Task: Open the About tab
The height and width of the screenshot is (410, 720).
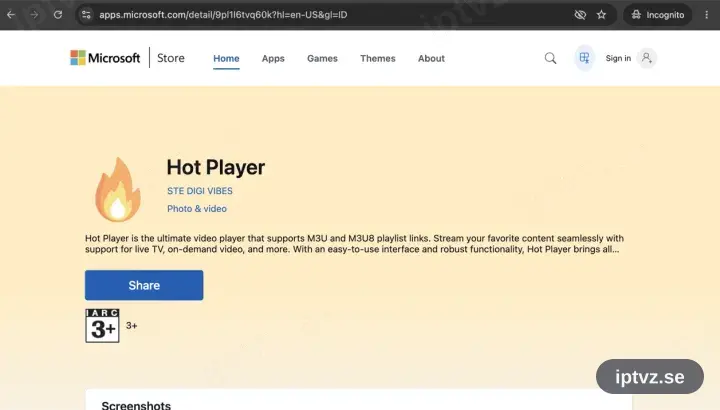Action: 431,58
